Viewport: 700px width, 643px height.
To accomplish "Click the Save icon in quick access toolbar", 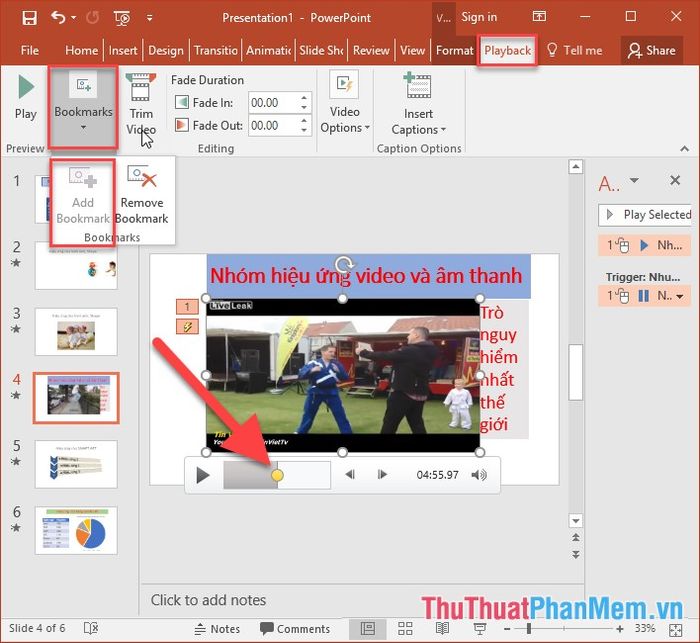I will click(29, 18).
